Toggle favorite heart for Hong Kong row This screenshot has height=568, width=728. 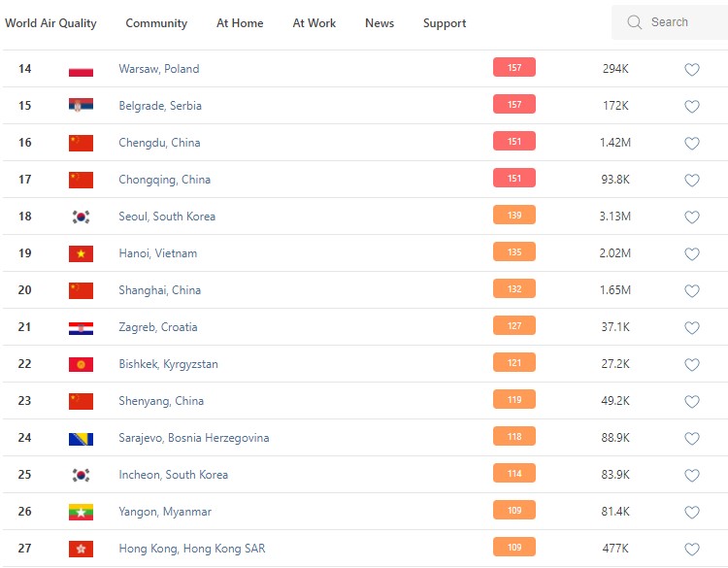691,550
